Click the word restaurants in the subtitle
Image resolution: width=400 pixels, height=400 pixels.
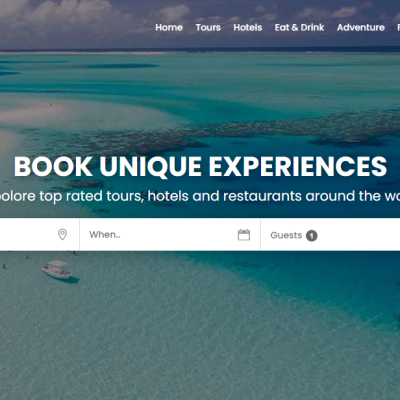(262, 196)
